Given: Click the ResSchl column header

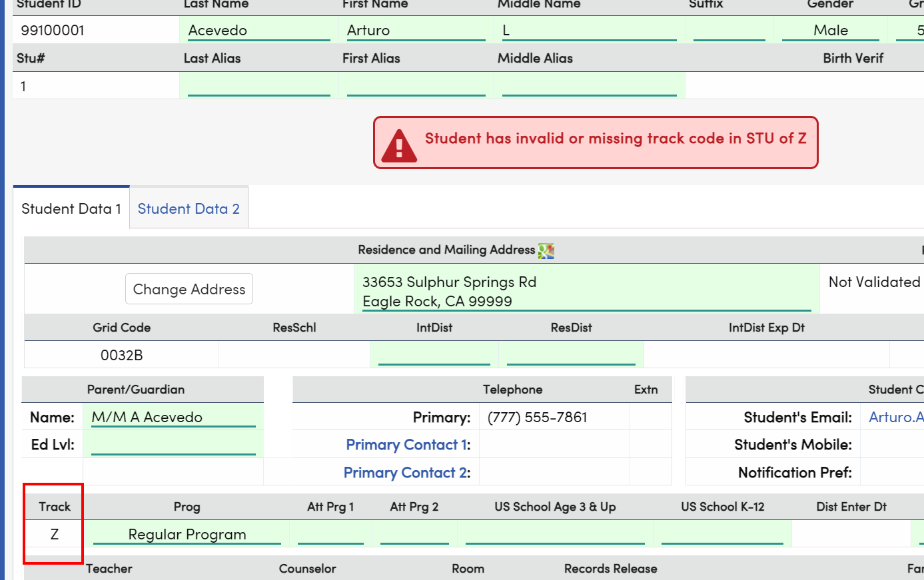Looking at the screenshot, I should pyautogui.click(x=294, y=328).
